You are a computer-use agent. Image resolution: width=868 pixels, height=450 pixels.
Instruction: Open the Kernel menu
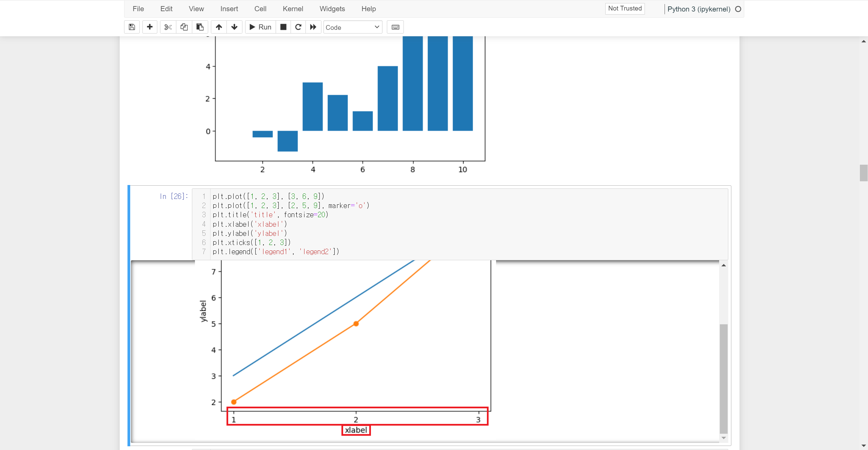(293, 9)
